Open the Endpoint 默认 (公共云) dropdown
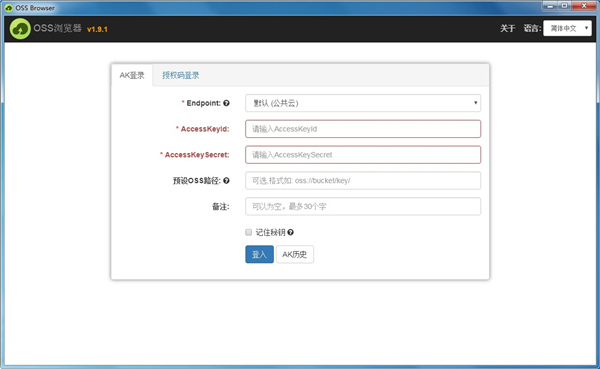Viewport: 600px width, 369px height. click(363, 103)
